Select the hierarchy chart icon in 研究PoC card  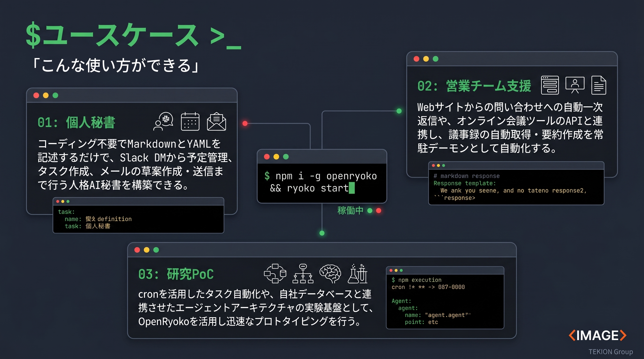click(303, 274)
